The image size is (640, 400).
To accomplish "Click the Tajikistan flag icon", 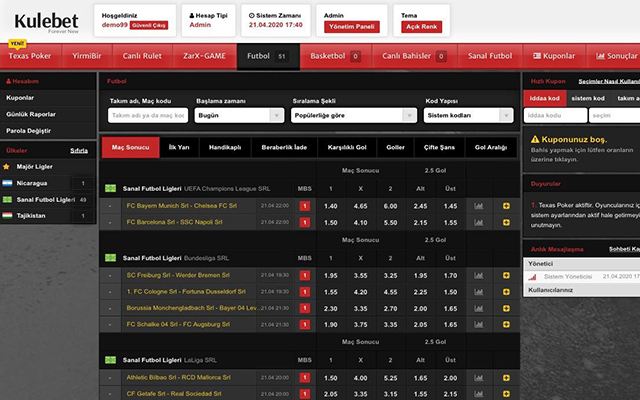I will pos(8,215).
